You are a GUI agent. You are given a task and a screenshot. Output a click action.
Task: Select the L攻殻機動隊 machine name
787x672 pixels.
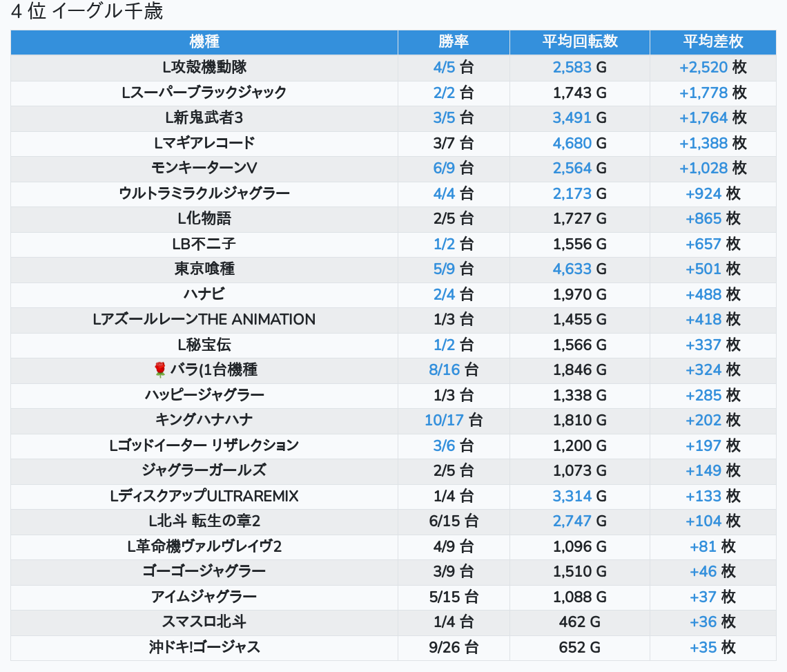(x=204, y=67)
